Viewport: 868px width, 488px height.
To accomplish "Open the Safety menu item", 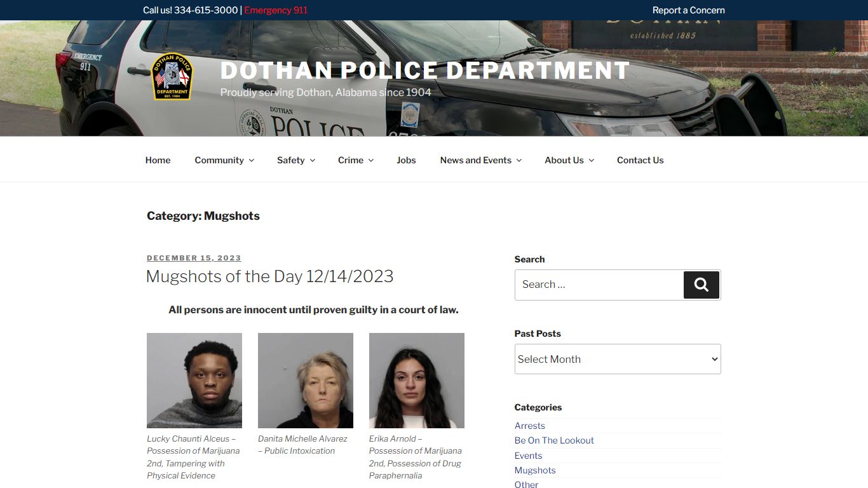I will (x=291, y=160).
